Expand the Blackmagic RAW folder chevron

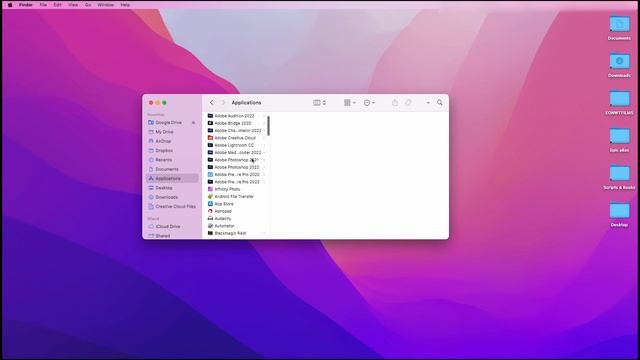tap(264, 233)
